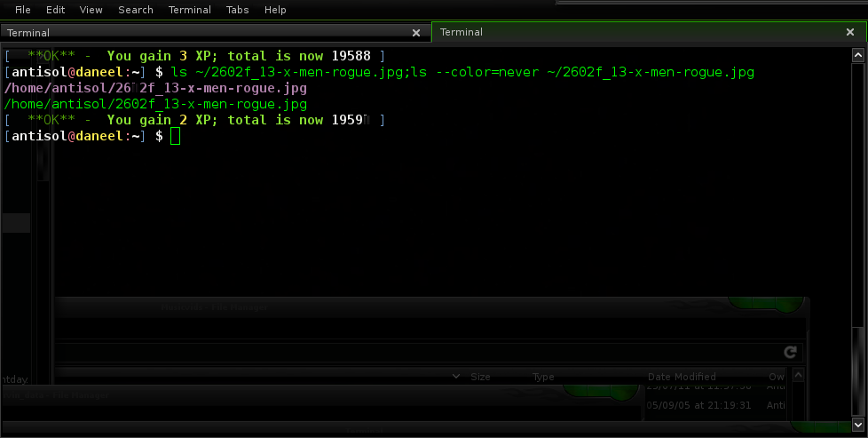Open the Help menu
Viewport: 868px width, 438px height.
(x=275, y=10)
